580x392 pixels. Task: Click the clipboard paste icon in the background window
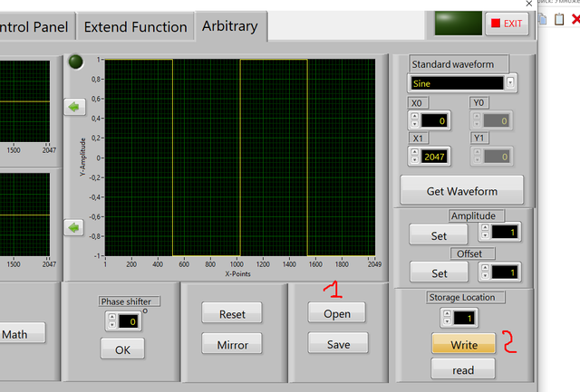pos(559,19)
